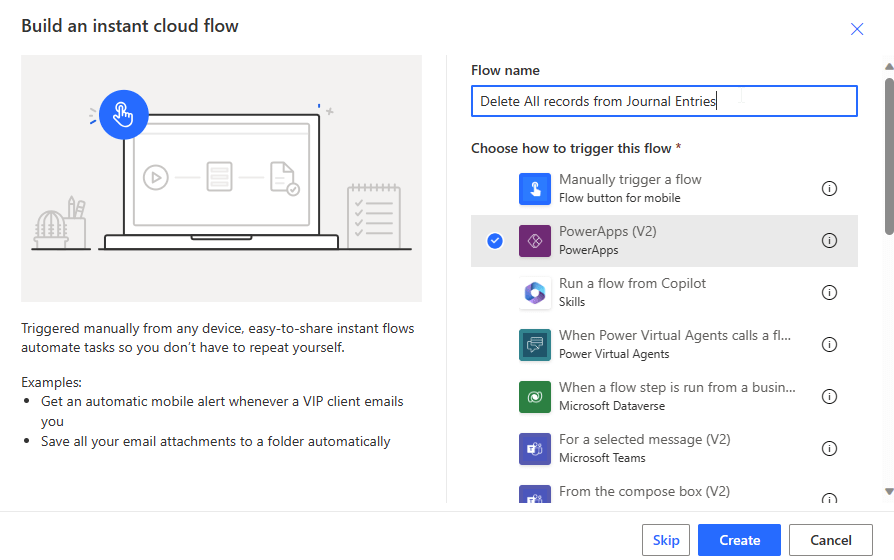Uncheck the selected PowerApps (V2) radio
This screenshot has width=894, height=560.
[494, 241]
